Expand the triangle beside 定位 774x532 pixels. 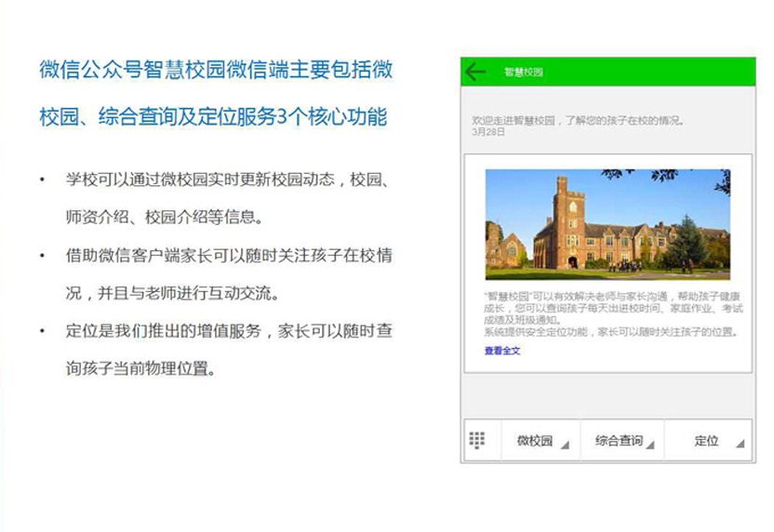740,444
